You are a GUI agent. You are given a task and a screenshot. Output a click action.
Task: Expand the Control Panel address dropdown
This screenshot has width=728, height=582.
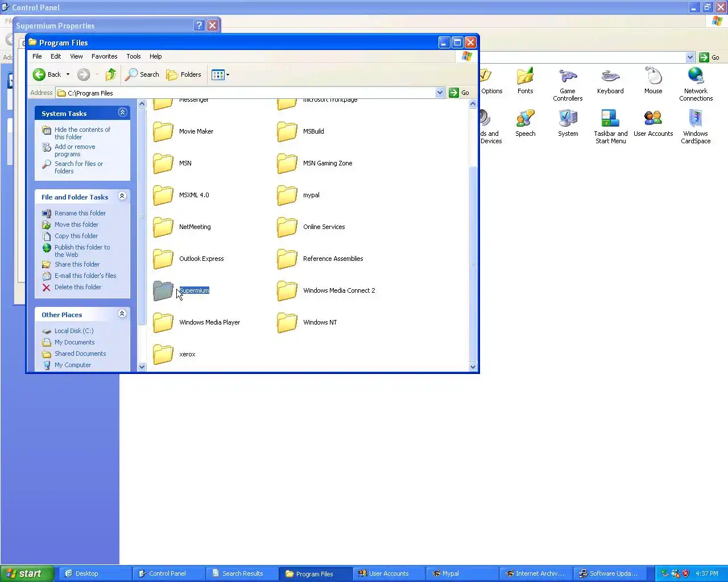click(x=690, y=57)
